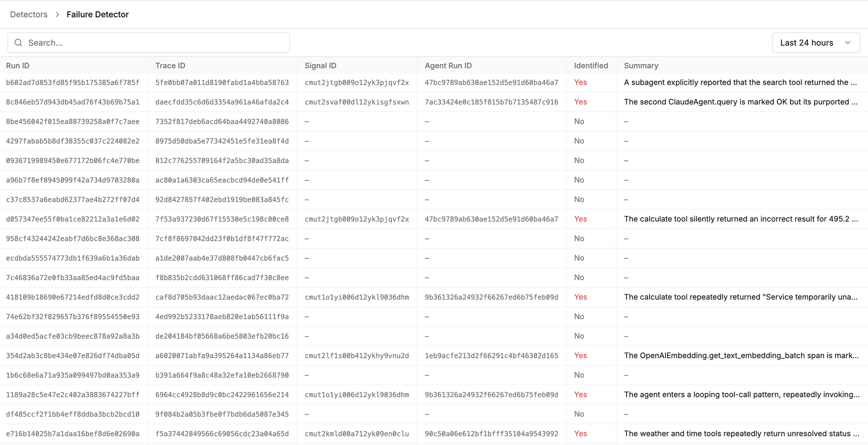
Task: Click trace ID a1de2007aab4e37d808fb0447cb6fac5
Action: (222, 258)
